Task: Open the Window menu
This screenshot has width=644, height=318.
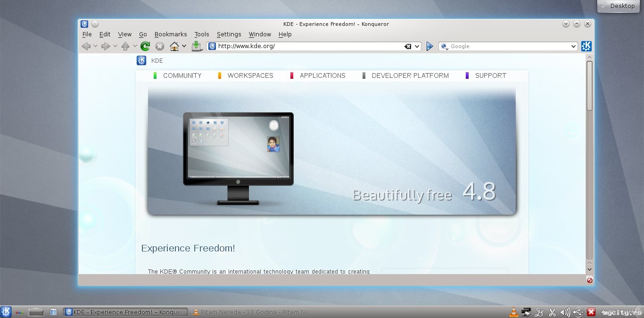Action: coord(260,34)
